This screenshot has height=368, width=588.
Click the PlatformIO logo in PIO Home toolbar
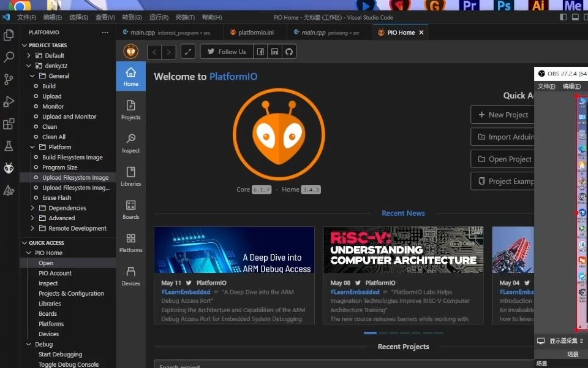[x=131, y=52]
